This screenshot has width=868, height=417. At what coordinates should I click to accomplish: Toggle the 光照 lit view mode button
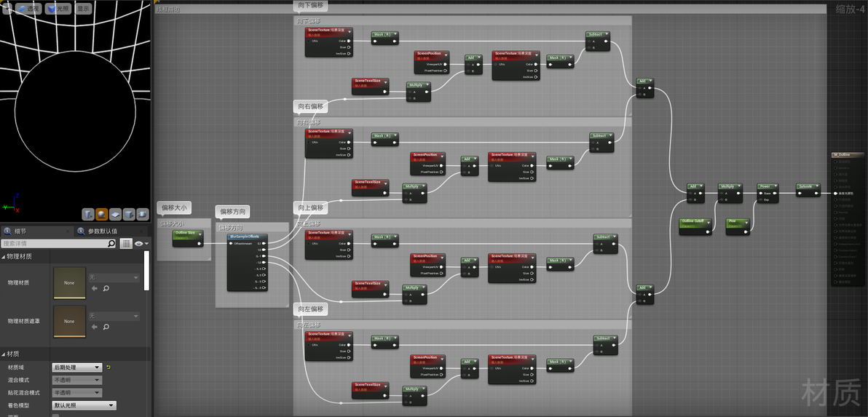click(58, 9)
